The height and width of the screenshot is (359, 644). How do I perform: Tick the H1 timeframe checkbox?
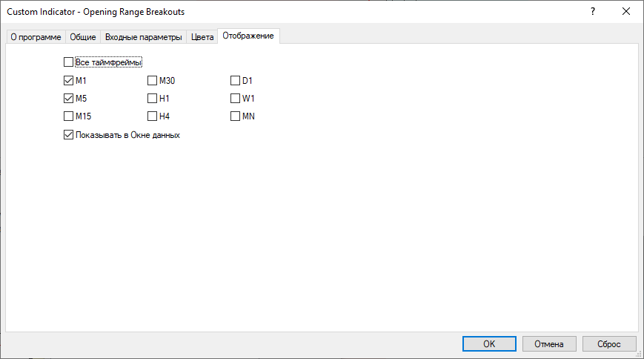tap(153, 98)
